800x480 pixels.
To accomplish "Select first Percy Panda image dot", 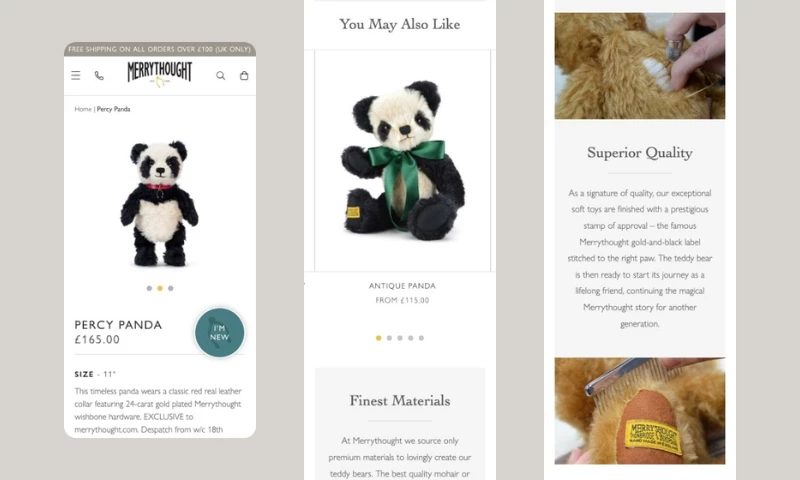I will (149, 288).
